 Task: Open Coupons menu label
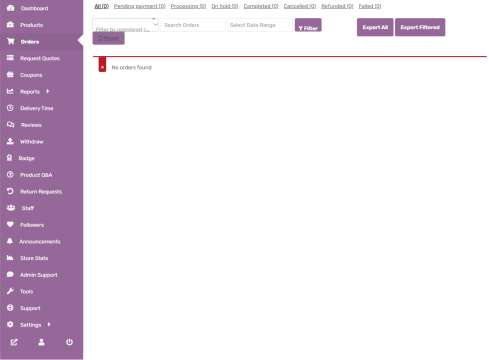click(x=31, y=75)
